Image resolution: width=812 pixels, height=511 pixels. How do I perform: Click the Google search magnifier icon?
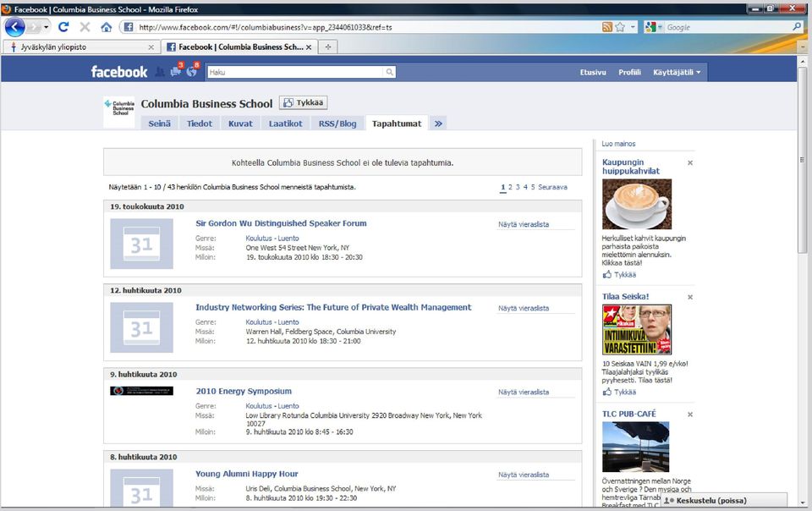tap(797, 26)
